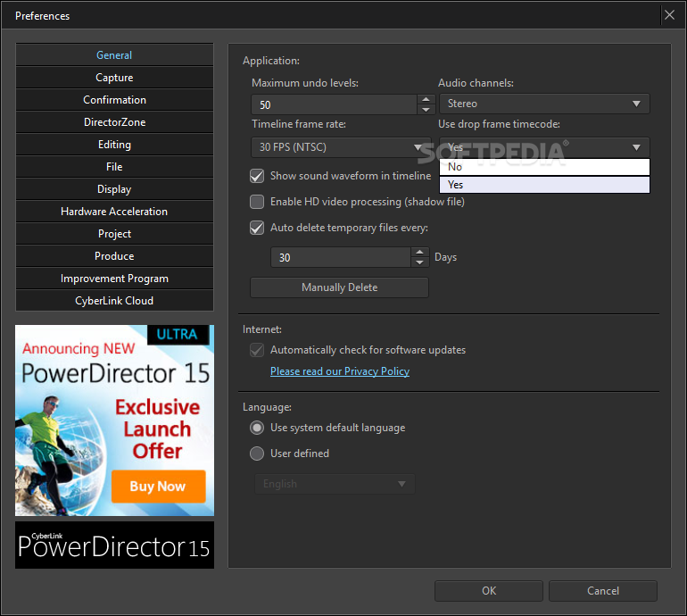
Task: Open the Privacy Policy link
Action: 340,371
